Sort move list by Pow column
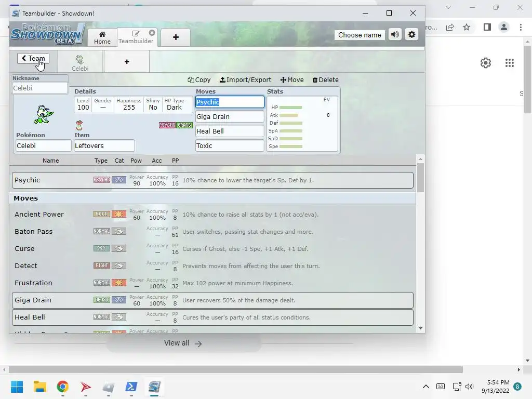This screenshot has height=399, width=532. pos(136,161)
